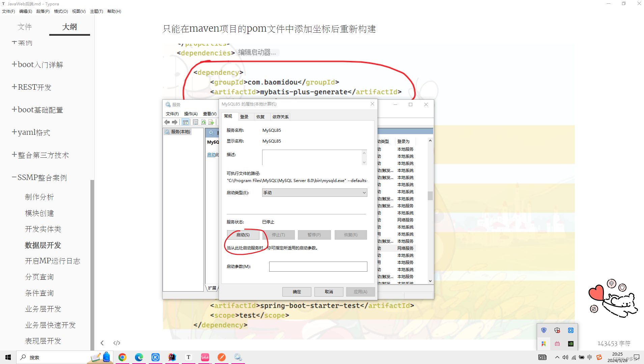Switch to the 依存关系 tab
This screenshot has width=644, height=364.
[x=280, y=117]
